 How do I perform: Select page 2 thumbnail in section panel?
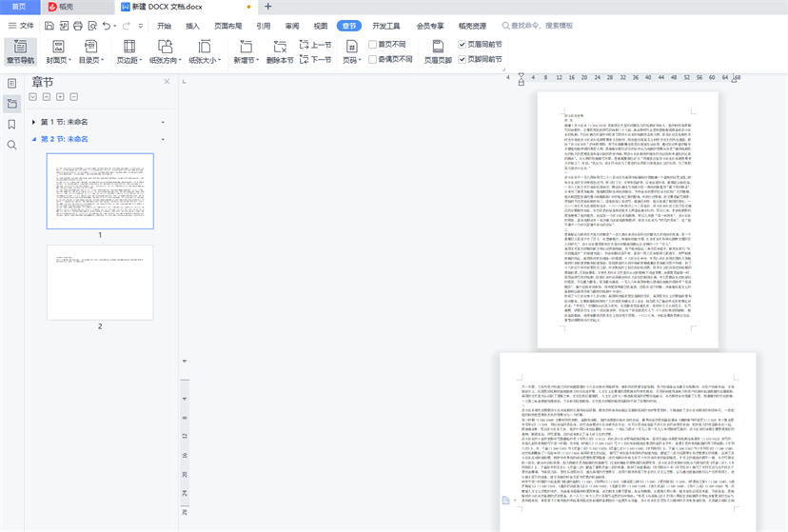click(100, 283)
